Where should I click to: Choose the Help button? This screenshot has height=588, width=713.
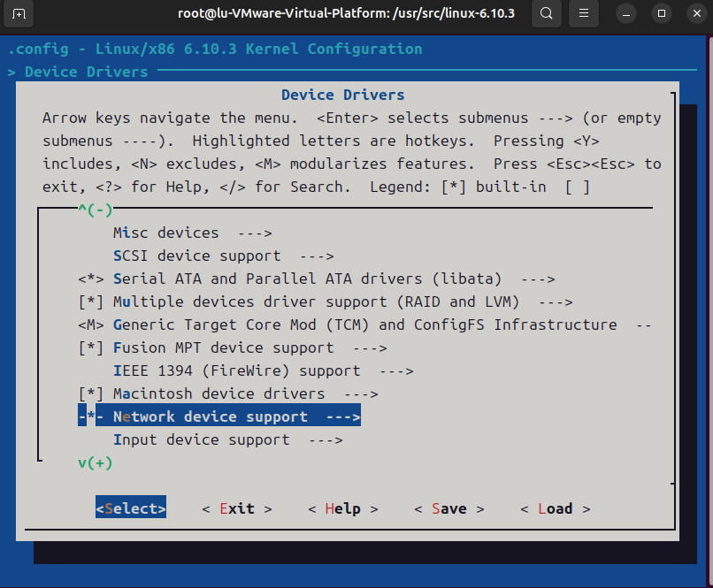pos(342,509)
